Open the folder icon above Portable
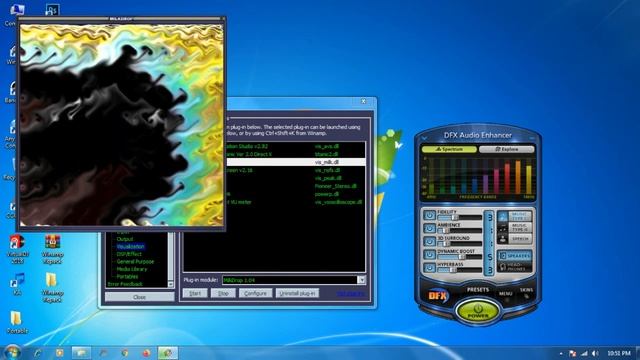The height and width of the screenshot is (360, 640). (x=52, y=287)
